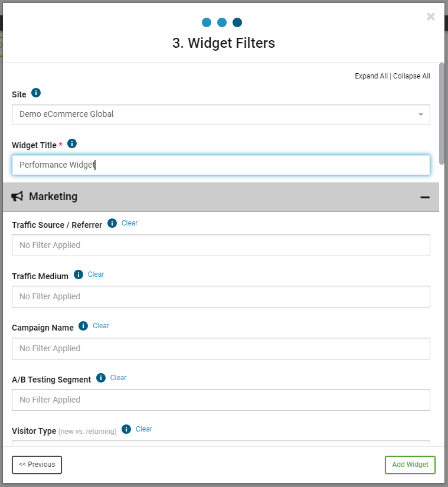Click info icon beside Traffic Source / Referrer
This screenshot has width=448, height=487.
tap(112, 224)
